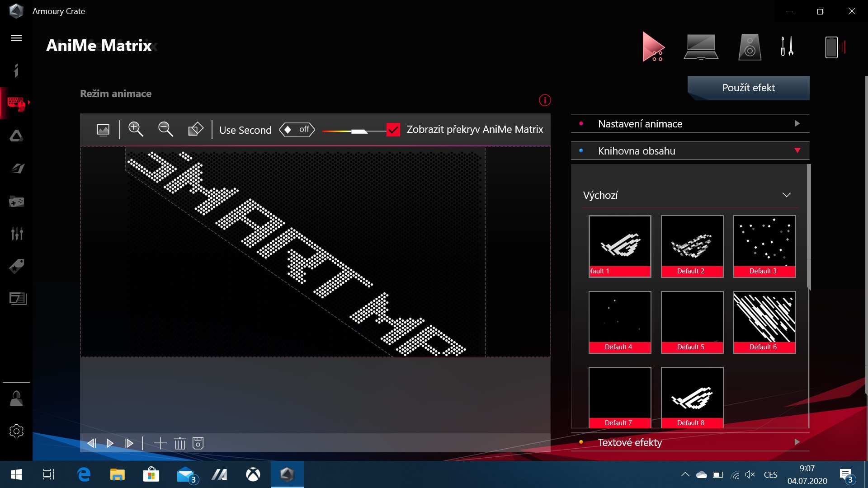Open the Výchozí dropdown chevron
868x488 pixels.
(x=786, y=195)
